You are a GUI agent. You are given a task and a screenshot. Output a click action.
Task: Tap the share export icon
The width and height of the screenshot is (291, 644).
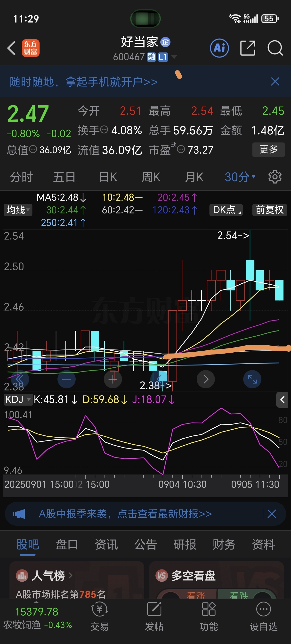click(x=248, y=48)
